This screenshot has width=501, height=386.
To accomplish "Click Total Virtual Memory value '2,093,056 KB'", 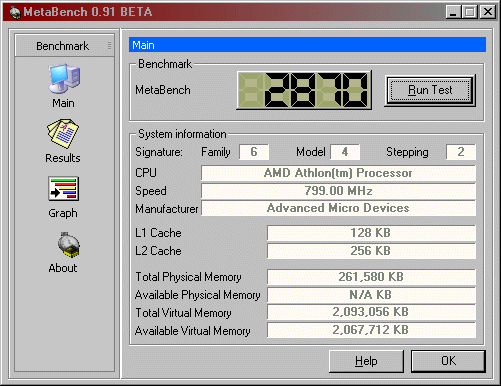I will click(371, 312).
